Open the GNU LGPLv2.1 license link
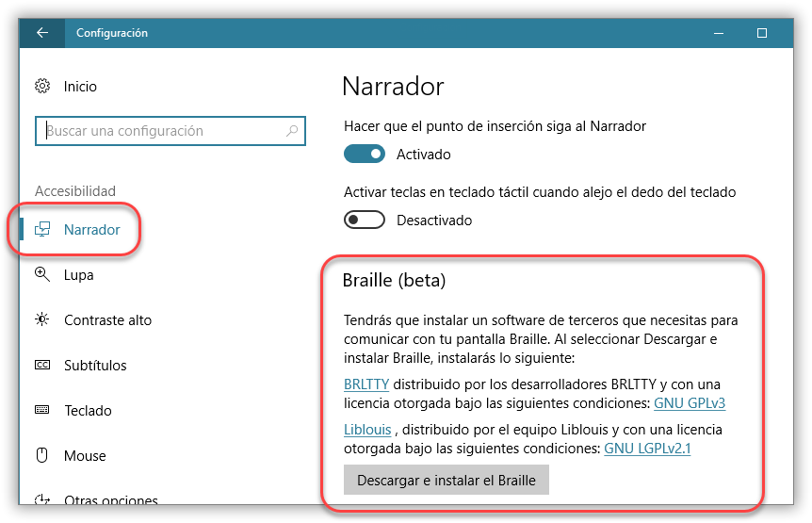Image resolution: width=812 pixels, height=523 pixels. tap(647, 448)
